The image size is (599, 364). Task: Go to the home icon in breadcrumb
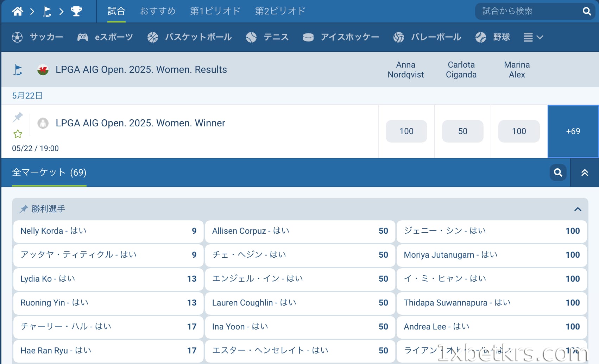(x=18, y=11)
